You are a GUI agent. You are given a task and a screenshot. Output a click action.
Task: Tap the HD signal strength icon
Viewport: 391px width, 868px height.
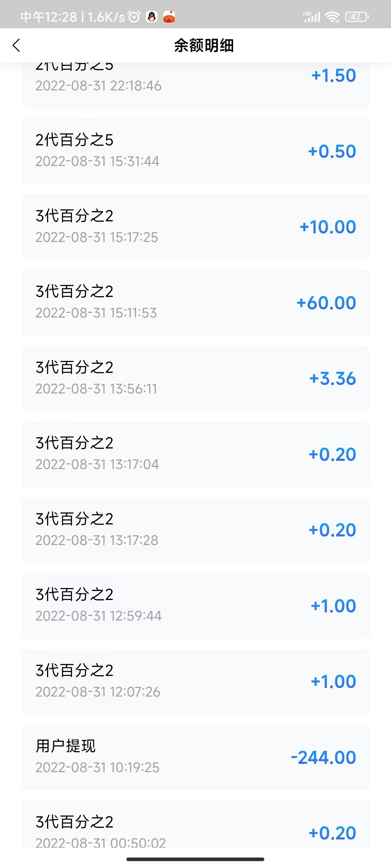point(312,17)
